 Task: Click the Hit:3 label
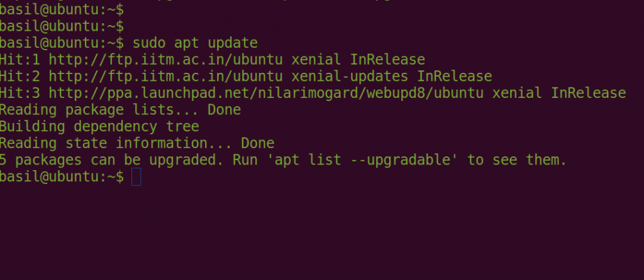click(x=19, y=94)
